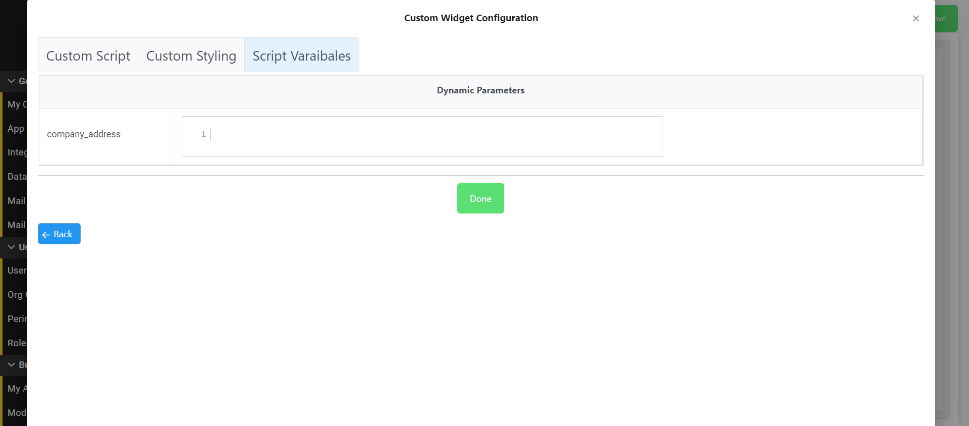Viewport: 969px width, 426px height.
Task: Go back with the Back button
Action: point(59,234)
